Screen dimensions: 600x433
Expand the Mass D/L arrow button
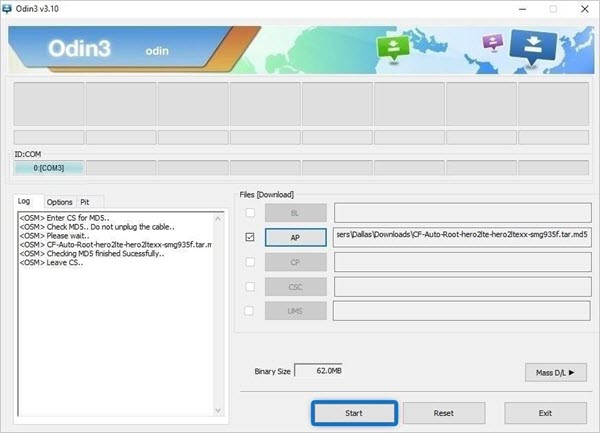(555, 372)
